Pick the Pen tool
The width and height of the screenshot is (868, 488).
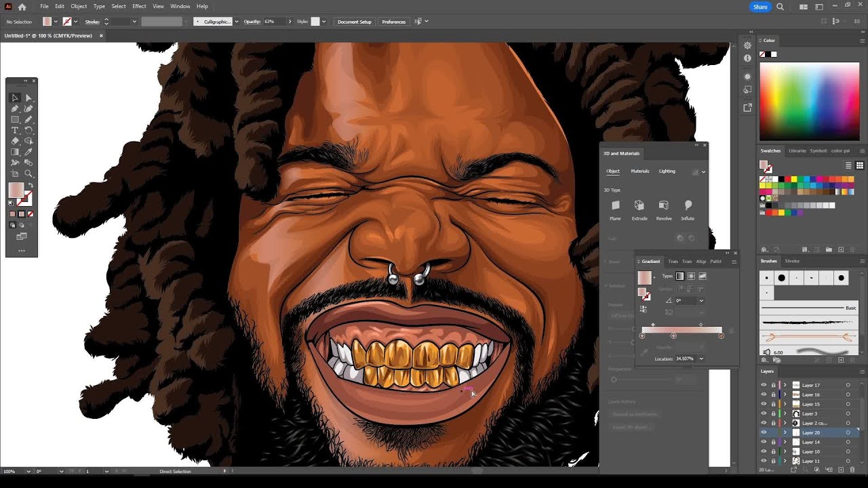pyautogui.click(x=15, y=108)
